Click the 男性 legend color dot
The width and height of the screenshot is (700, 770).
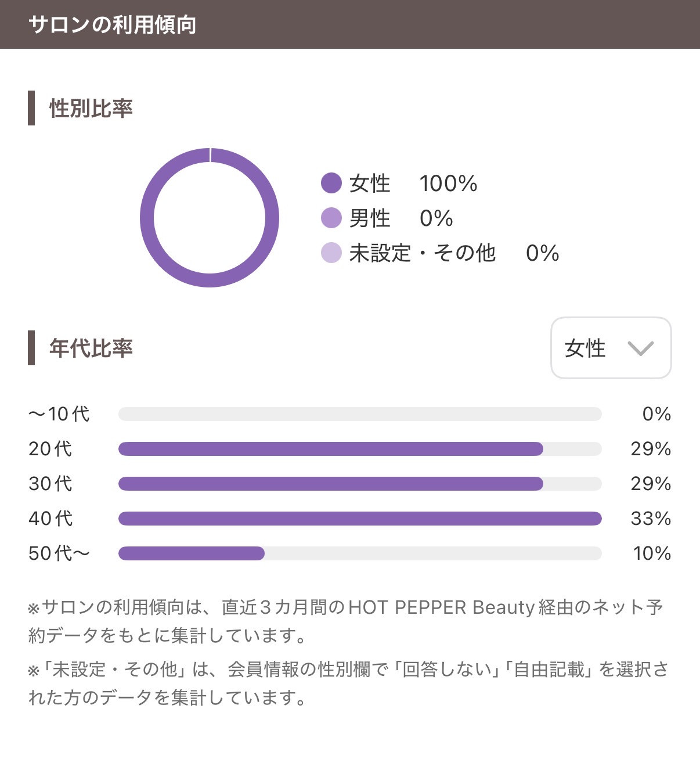(331, 218)
